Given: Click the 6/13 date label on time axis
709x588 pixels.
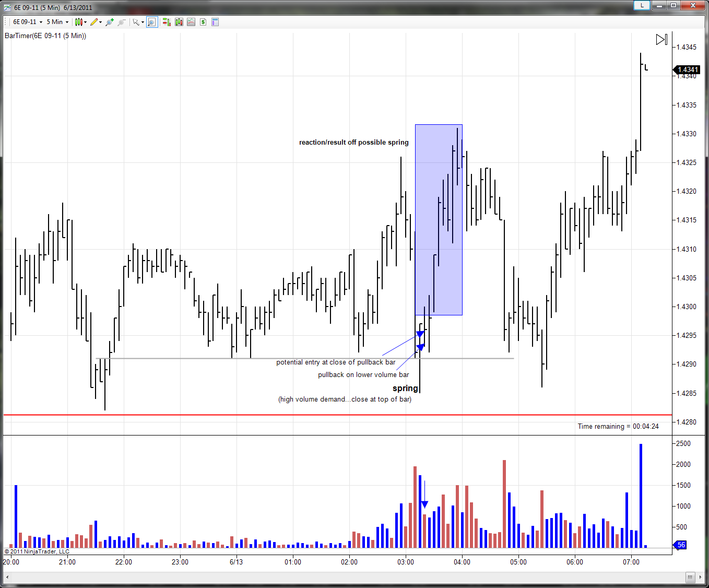Looking at the screenshot, I should [x=236, y=562].
